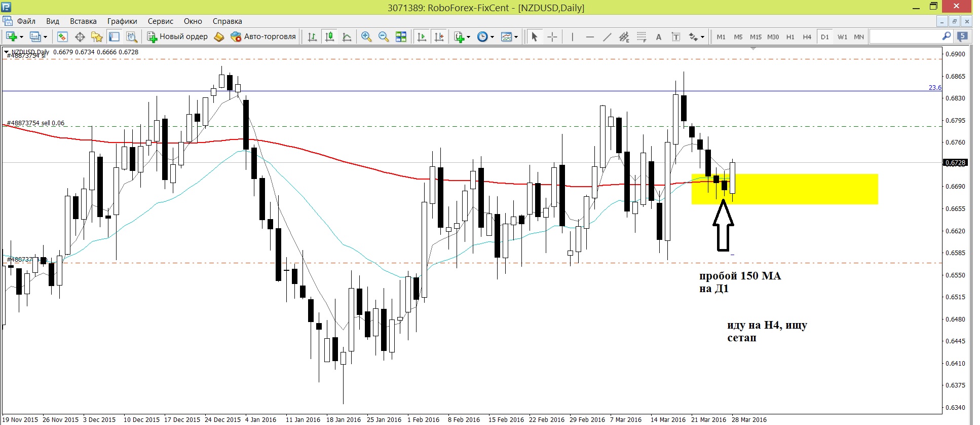Image resolution: width=980 pixels, height=425 pixels.
Task: Open the Indicators dropdown arrow
Action: click(468, 37)
